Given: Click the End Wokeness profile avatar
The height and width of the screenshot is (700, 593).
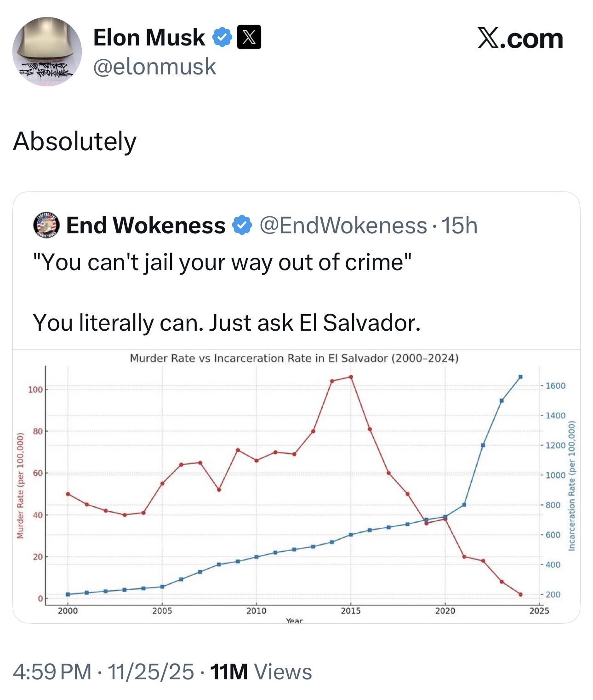Looking at the screenshot, I should tap(46, 225).
